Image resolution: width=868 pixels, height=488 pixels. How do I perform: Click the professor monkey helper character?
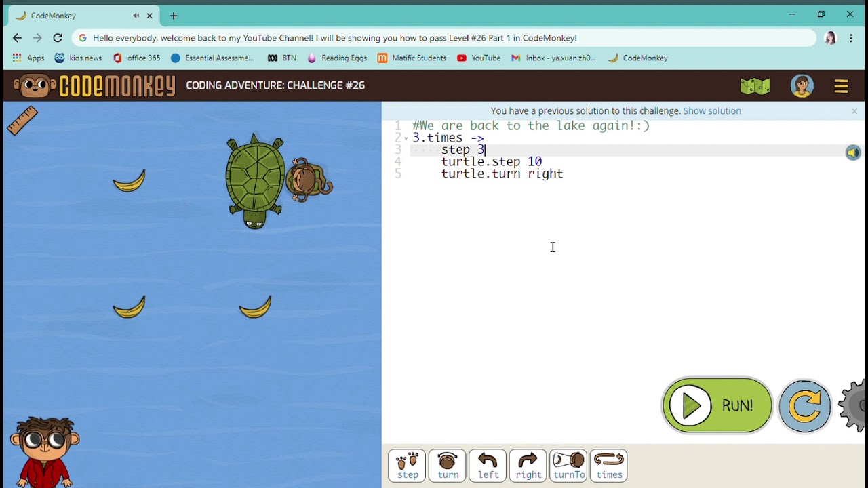pyautogui.click(x=44, y=452)
